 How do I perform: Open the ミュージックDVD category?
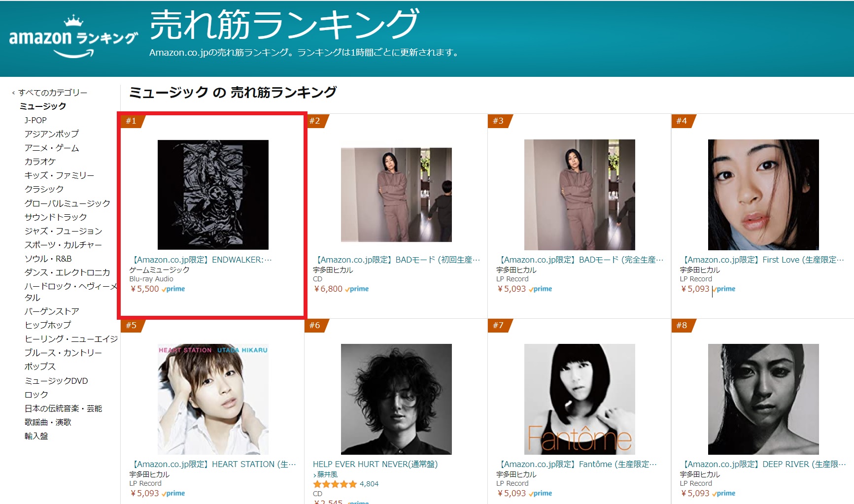tap(56, 380)
